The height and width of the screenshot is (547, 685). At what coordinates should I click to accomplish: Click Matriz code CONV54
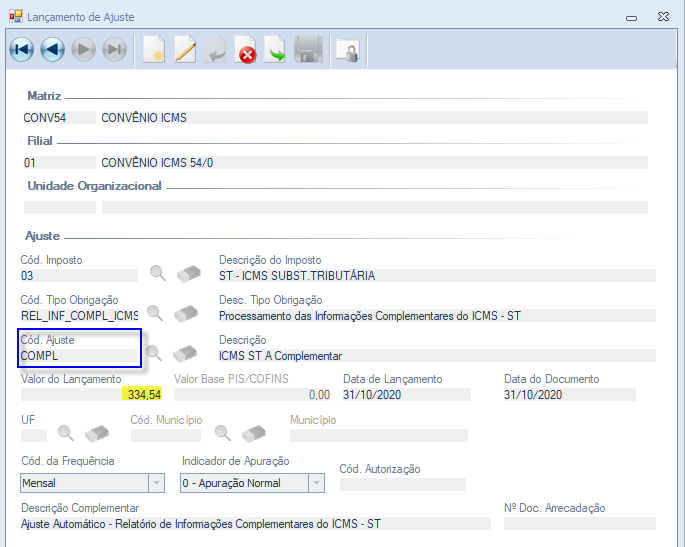coord(59,118)
